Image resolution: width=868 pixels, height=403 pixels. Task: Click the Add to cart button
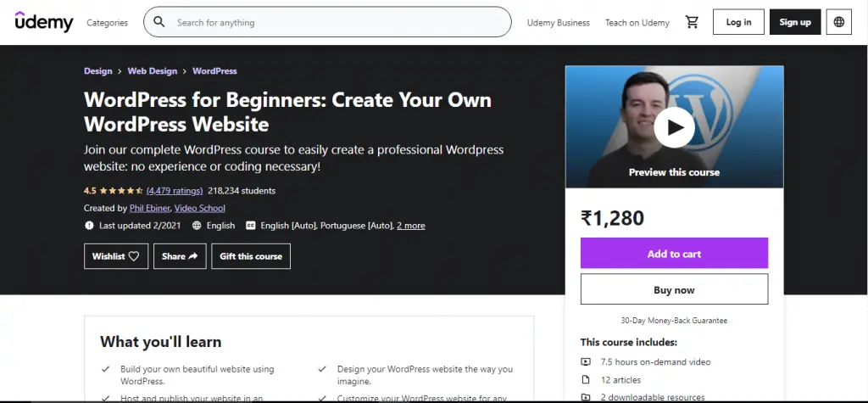674,254
